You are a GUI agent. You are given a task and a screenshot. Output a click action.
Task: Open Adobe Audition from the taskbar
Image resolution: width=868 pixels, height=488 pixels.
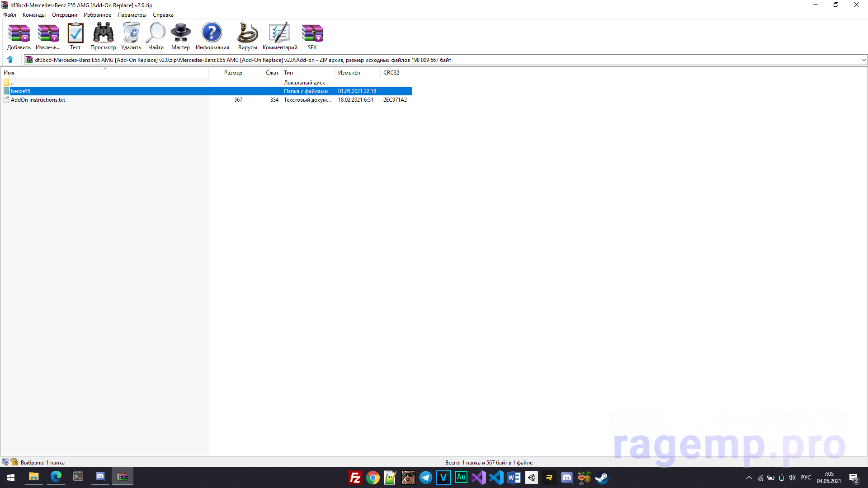(461, 478)
